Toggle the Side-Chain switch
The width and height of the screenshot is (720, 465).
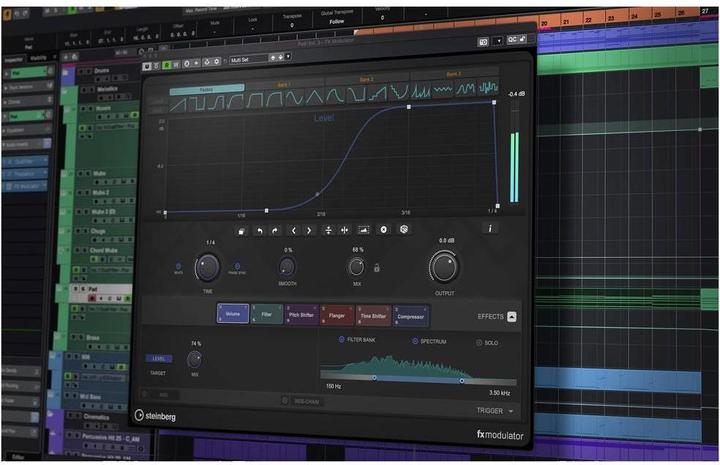click(x=285, y=401)
